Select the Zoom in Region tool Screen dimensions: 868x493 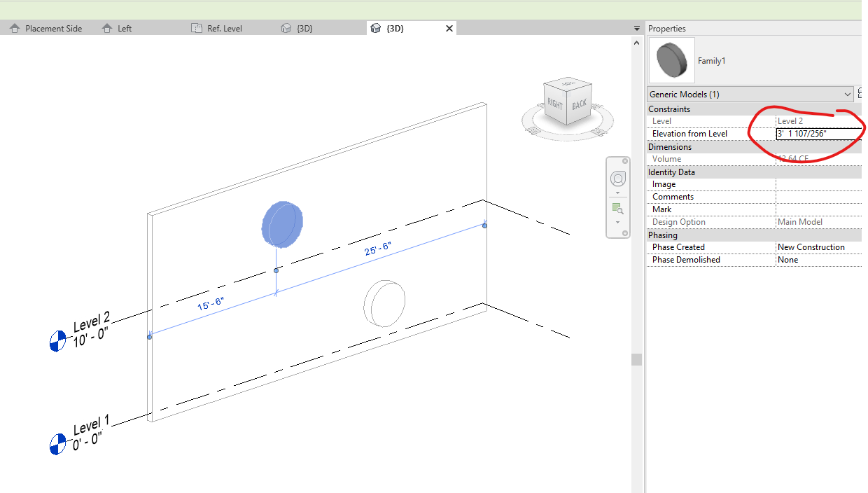[x=617, y=208]
